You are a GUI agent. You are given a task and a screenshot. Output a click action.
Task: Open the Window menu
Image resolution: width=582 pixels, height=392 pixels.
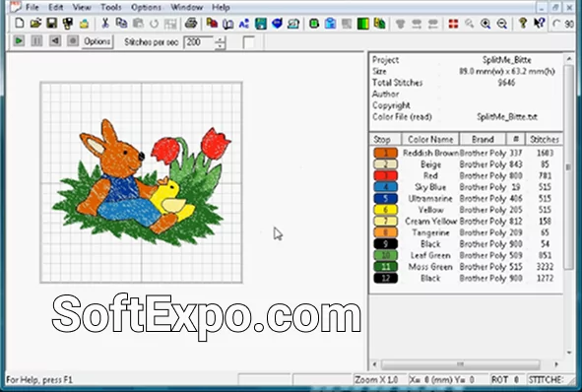pos(187,7)
